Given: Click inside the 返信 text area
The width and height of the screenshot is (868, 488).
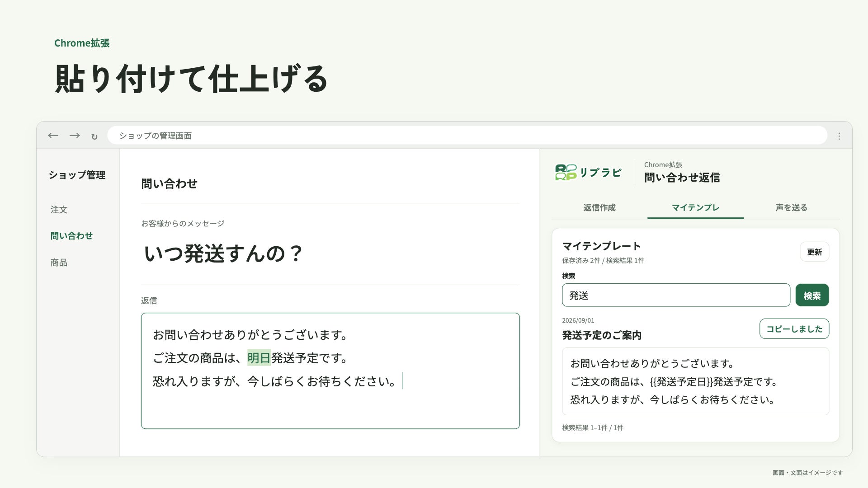Looking at the screenshot, I should pyautogui.click(x=330, y=371).
